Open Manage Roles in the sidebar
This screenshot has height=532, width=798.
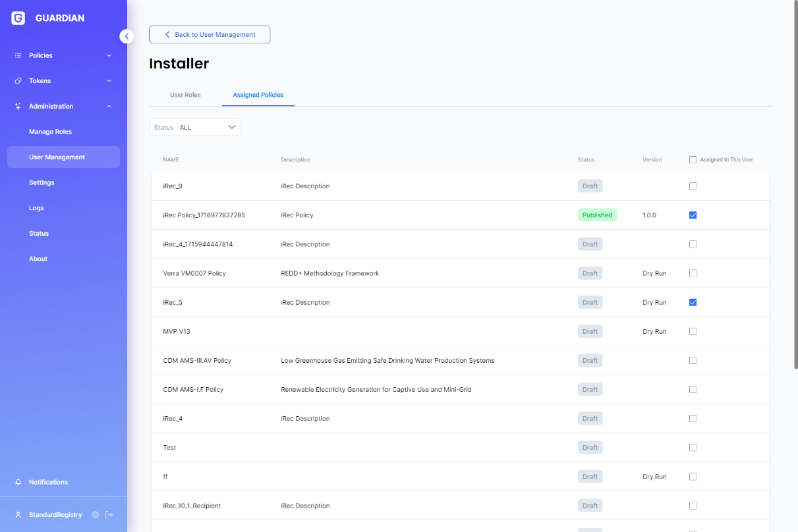50,132
